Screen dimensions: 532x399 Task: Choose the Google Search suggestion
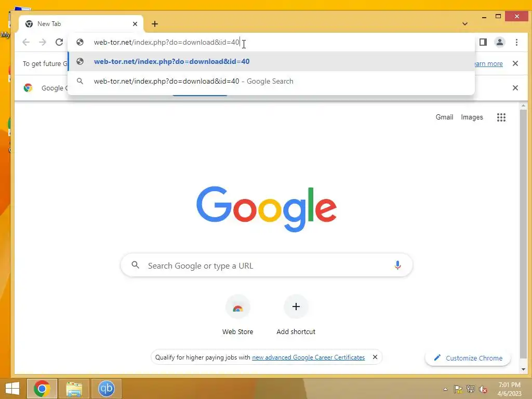271,81
